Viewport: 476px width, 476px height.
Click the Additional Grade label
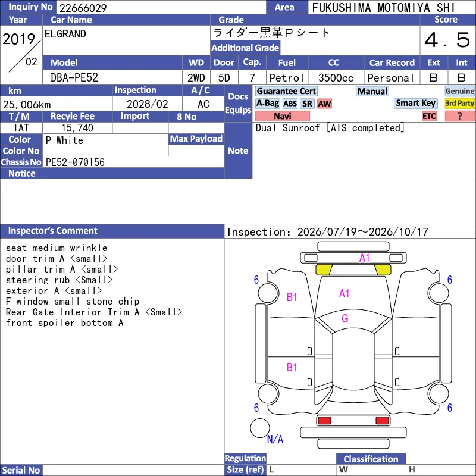245,48
